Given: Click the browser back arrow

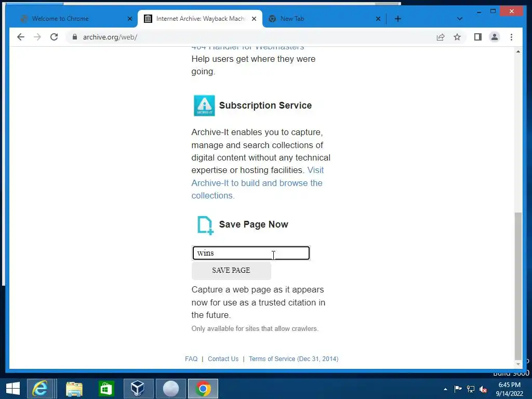Looking at the screenshot, I should click(21, 37).
